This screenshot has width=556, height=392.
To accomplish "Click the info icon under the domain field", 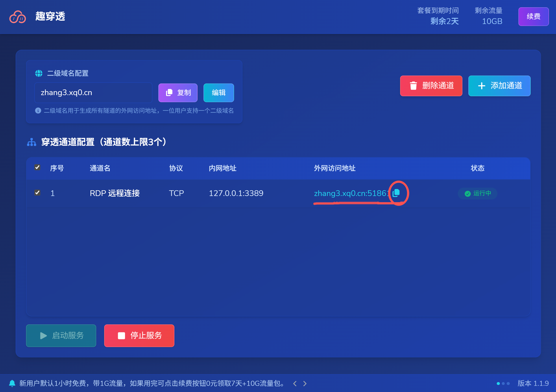I will [x=38, y=111].
